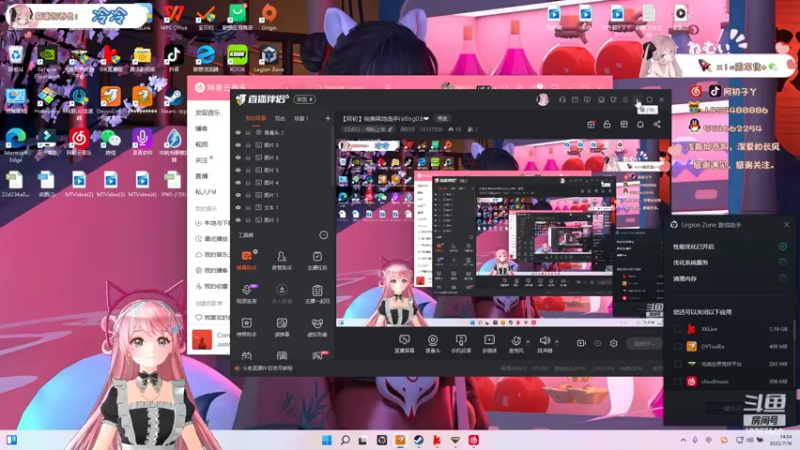Open 关注 in NetEase Music sidebar

pos(202,160)
